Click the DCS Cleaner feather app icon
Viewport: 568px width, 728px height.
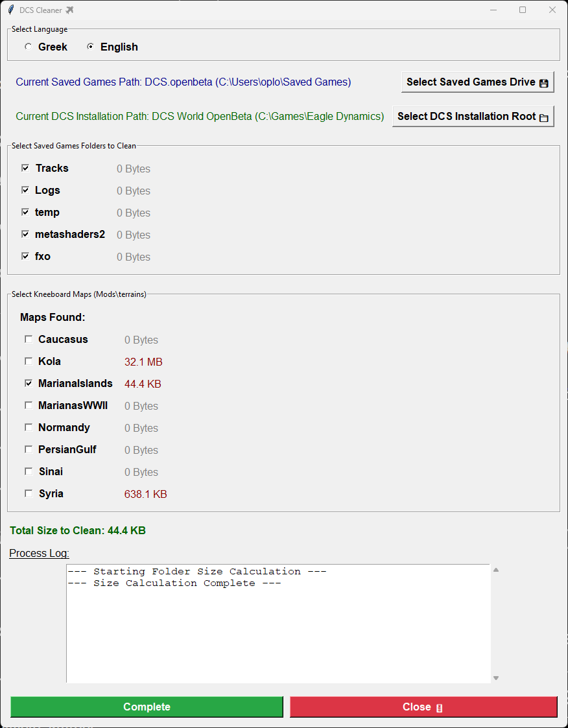(x=10, y=10)
